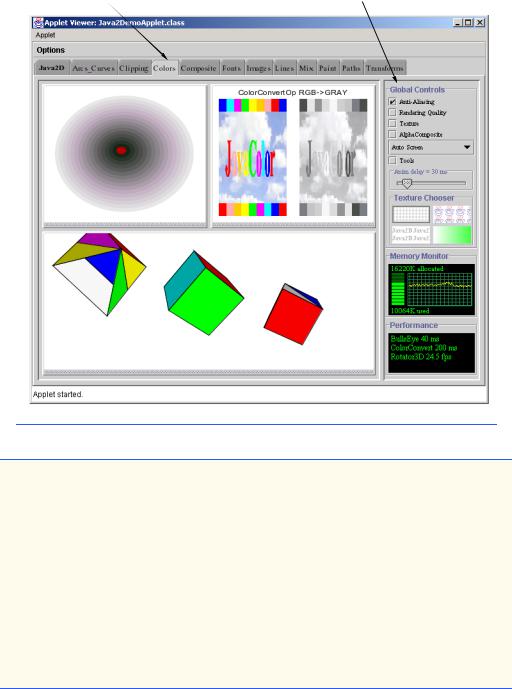
Task: Disable the Anti-Aliasing checkbox
Action: [x=392, y=102]
